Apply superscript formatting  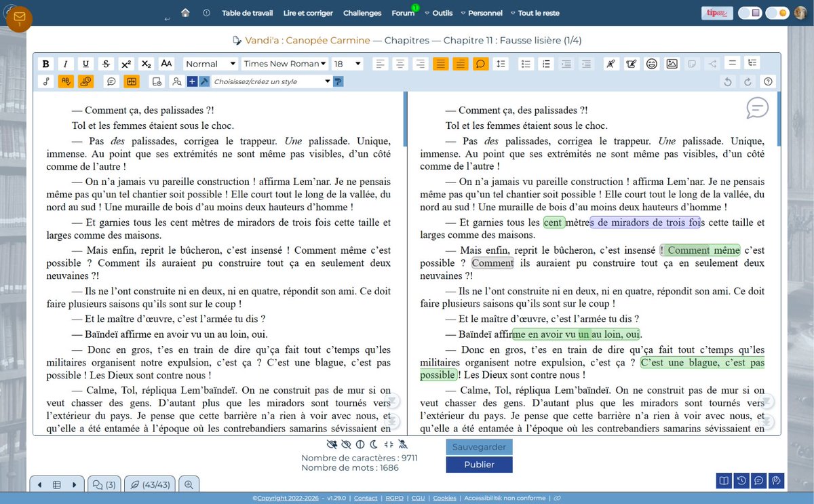point(126,64)
